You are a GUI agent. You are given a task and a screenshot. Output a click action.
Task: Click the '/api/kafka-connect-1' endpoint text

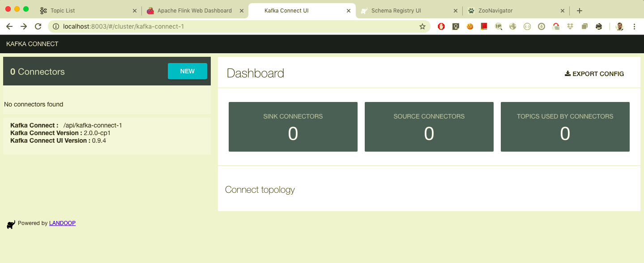click(x=93, y=125)
